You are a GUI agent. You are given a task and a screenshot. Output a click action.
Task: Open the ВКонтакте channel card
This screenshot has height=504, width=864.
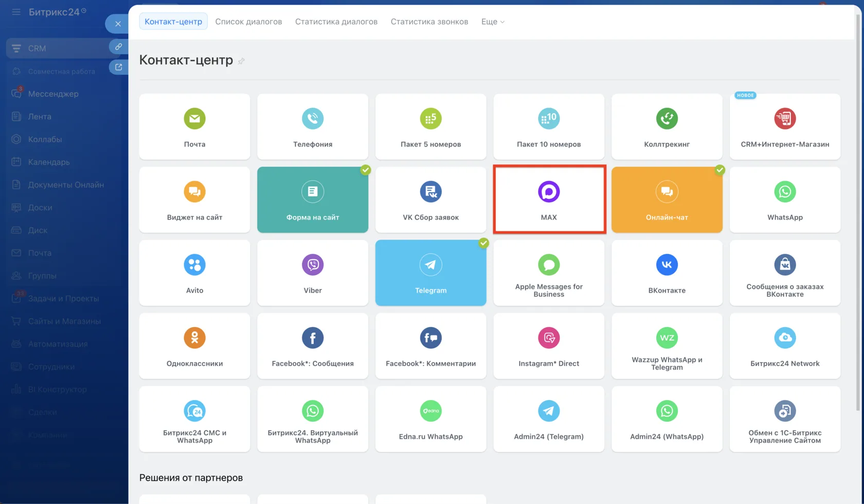click(667, 273)
